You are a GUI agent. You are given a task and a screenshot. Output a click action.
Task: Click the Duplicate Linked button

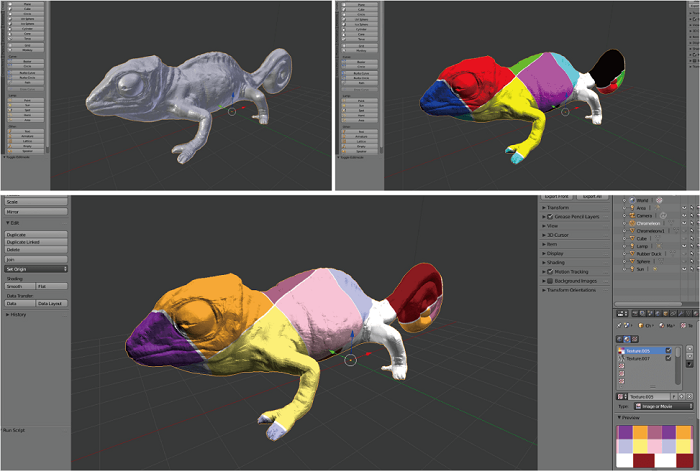[36, 244]
